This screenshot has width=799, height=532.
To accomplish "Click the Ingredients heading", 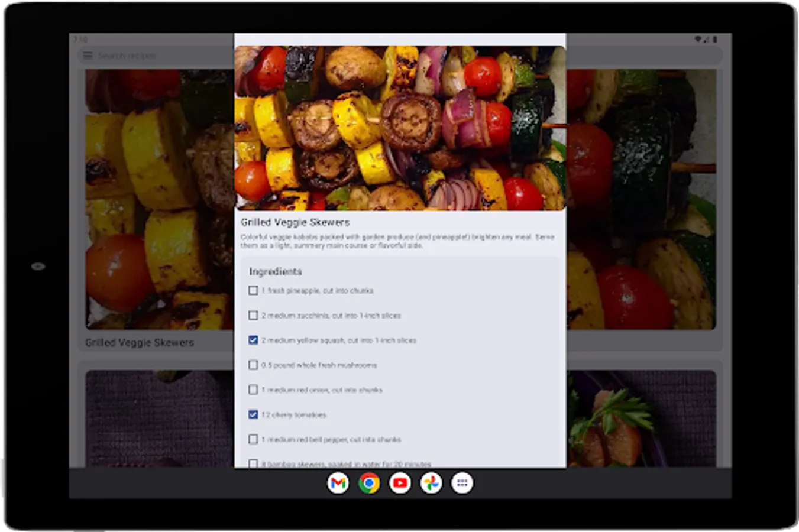I will pyautogui.click(x=276, y=271).
